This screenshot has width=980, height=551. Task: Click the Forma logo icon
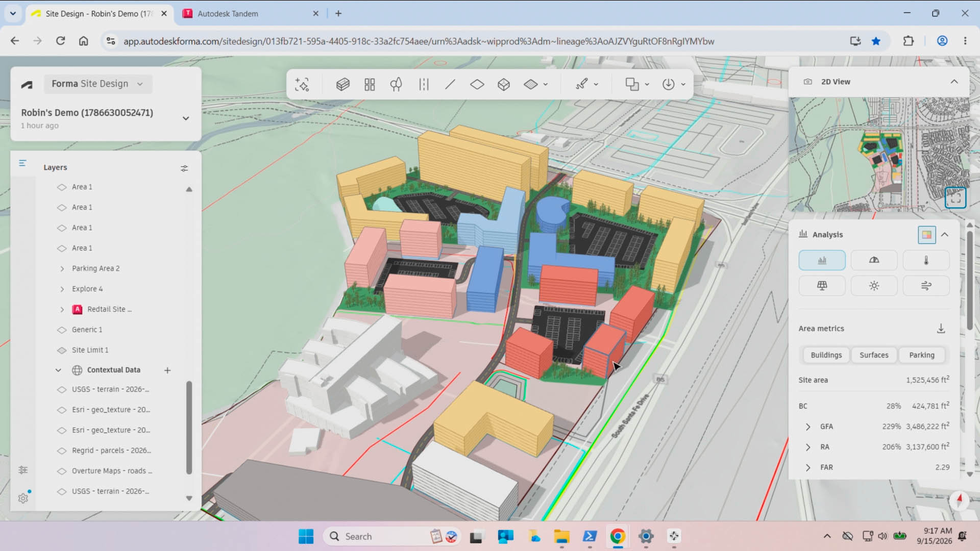pos(27,85)
